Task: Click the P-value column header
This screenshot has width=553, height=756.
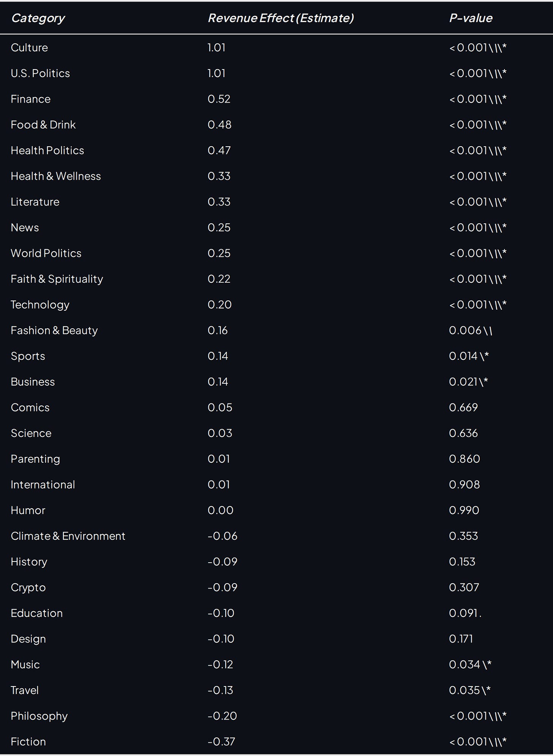Action: tap(471, 18)
